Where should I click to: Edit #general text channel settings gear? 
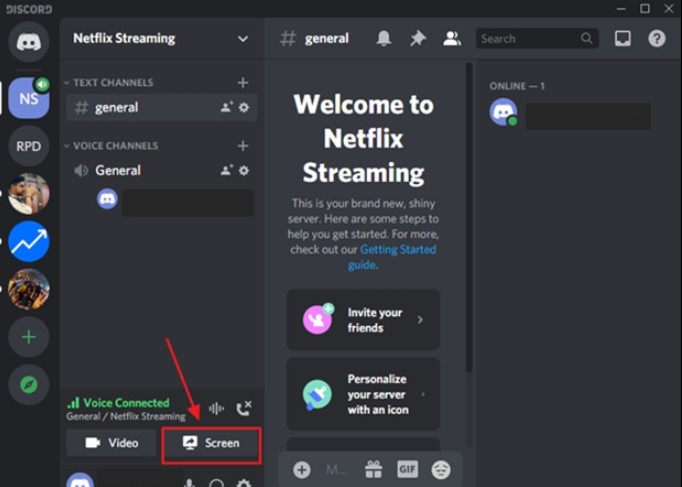click(x=244, y=107)
